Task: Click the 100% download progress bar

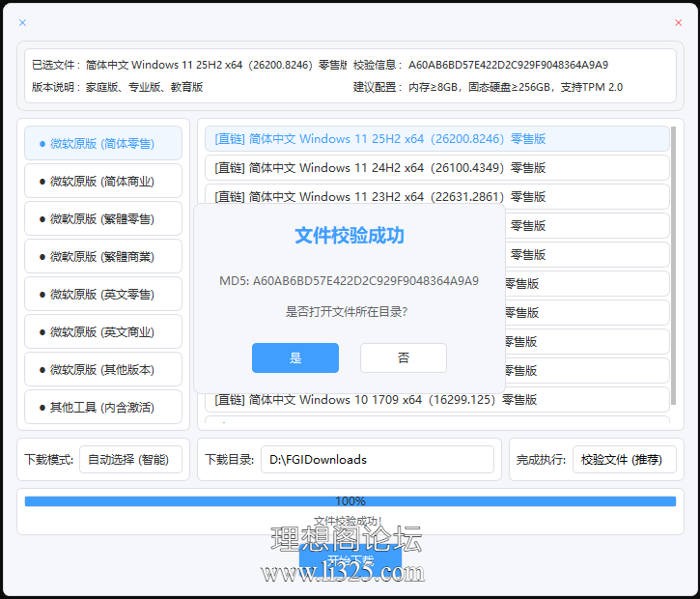Action: 350,501
